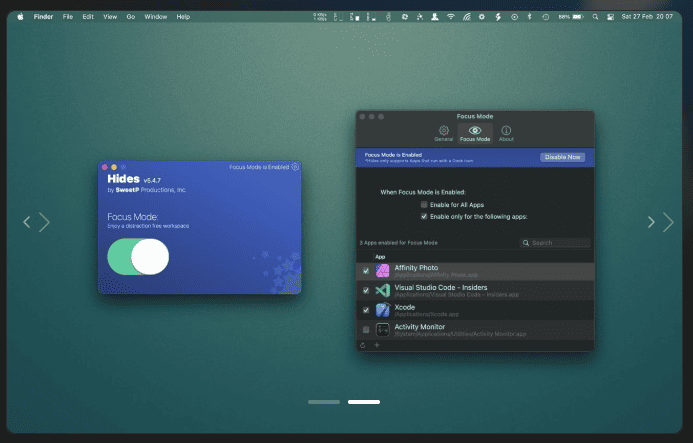Viewport: 693px width, 443px height.
Task: Select the Activity Monitor row text
Action: click(x=420, y=327)
